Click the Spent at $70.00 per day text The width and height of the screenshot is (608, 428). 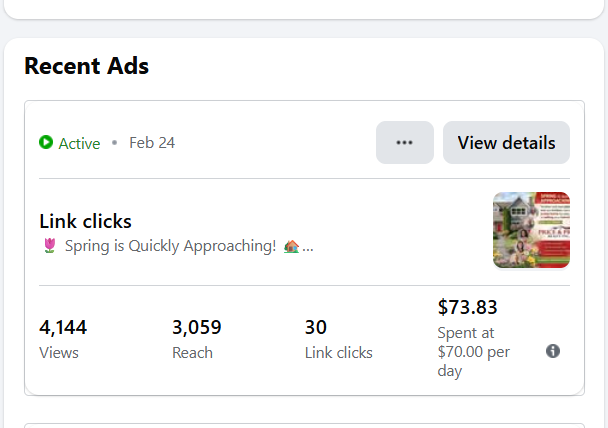click(x=474, y=351)
